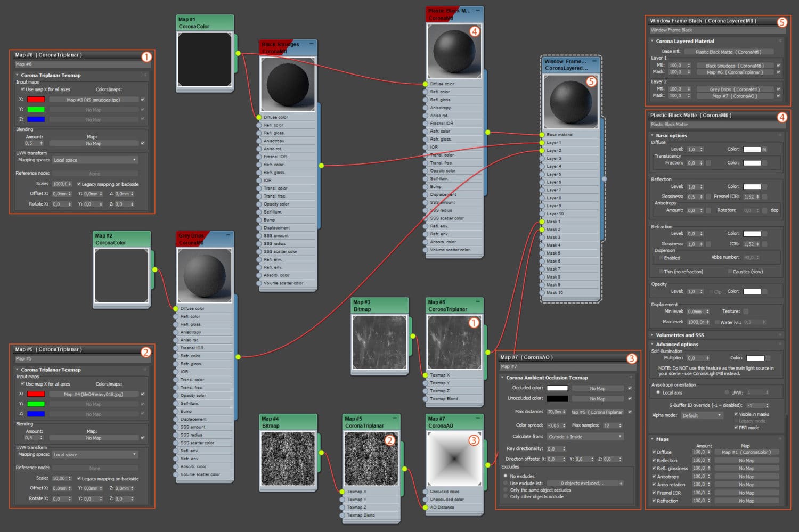The width and height of the screenshot is (799, 532).
Task: Open the Calculate from dropdown in CoronaAO settings
Action: [x=584, y=436]
